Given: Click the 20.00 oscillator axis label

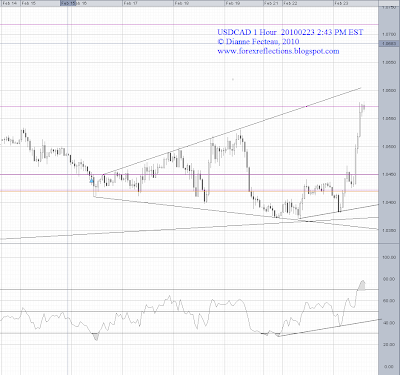Looking at the screenshot, I should point(389,344).
